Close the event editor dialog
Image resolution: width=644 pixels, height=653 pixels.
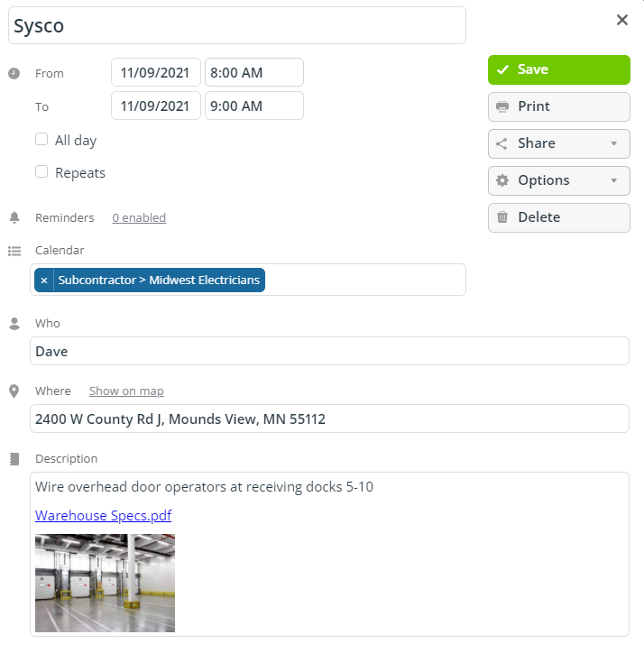[x=622, y=20]
